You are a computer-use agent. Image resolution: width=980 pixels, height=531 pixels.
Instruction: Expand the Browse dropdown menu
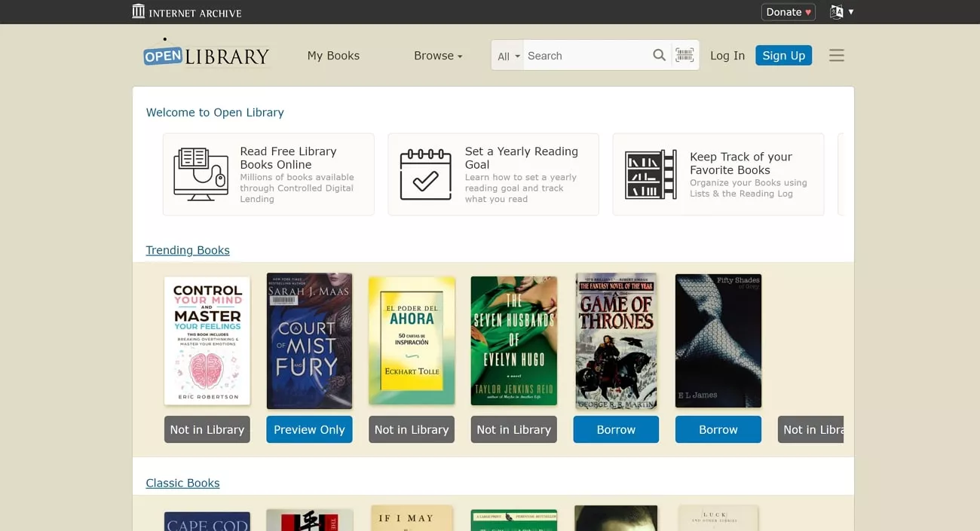click(438, 55)
